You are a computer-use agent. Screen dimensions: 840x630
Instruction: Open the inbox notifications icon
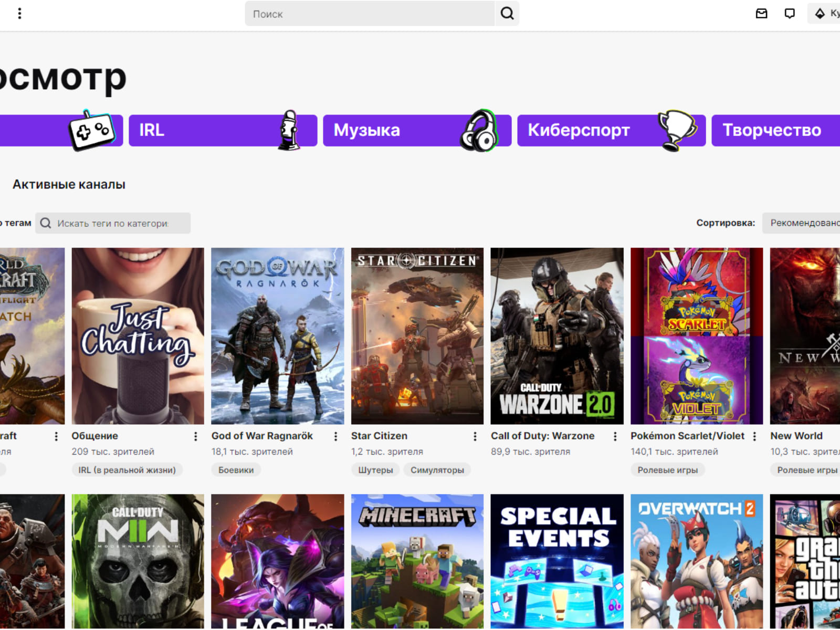761,14
